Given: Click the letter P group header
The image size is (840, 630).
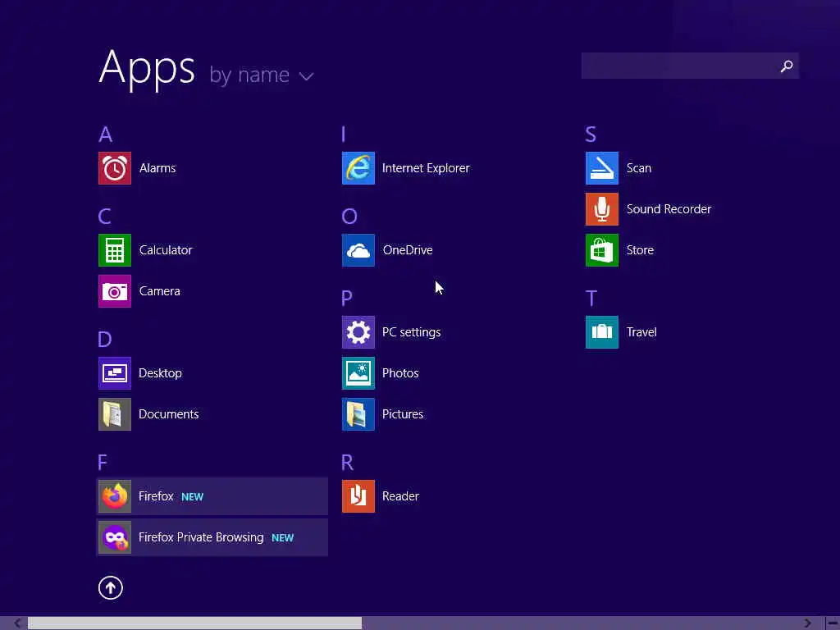Looking at the screenshot, I should coord(347,298).
